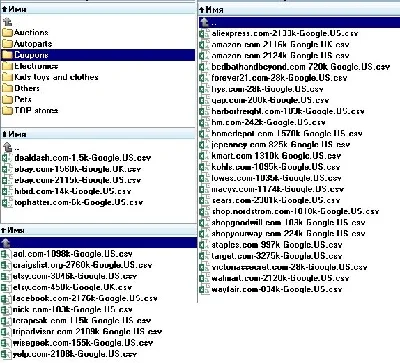Select the lowes.com csv file name
The image size is (400, 363).
pyautogui.click(x=276, y=178)
